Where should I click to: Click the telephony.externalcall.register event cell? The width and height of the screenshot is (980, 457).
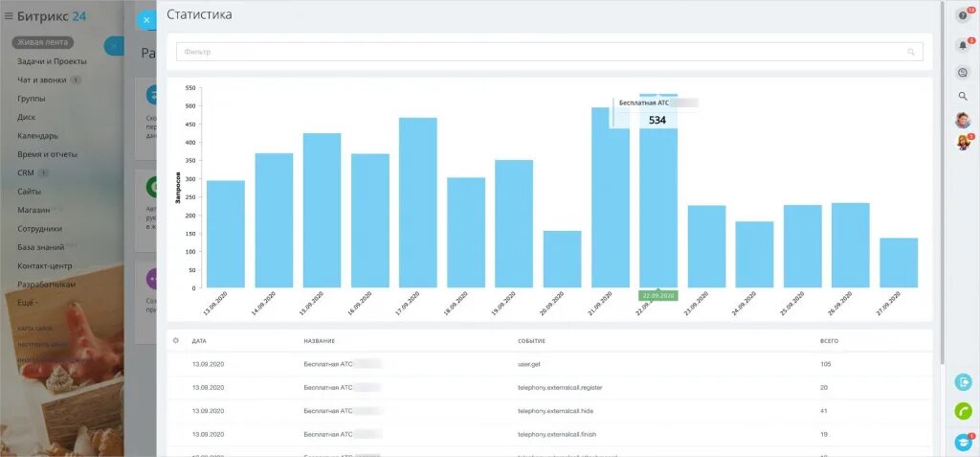559,387
